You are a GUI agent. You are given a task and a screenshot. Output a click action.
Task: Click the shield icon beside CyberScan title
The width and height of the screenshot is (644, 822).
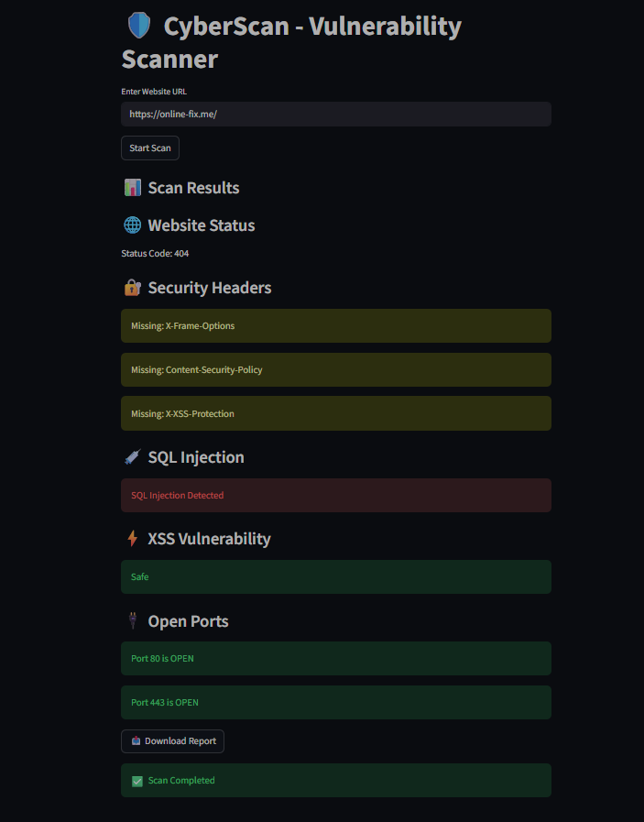tap(137, 25)
